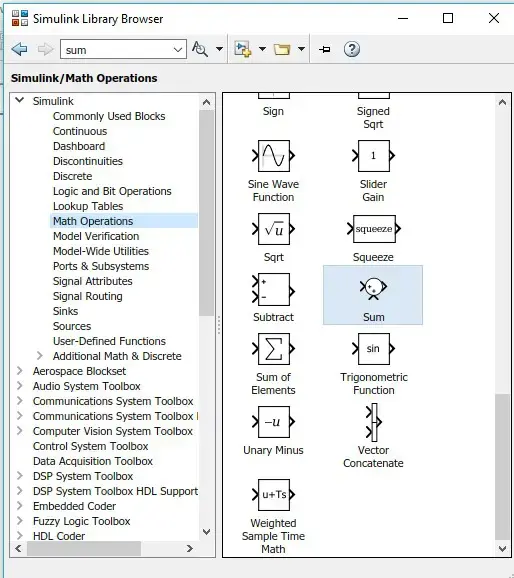Expand the Audio System Toolbox node
Image resolution: width=514 pixels, height=578 pixels.
pyautogui.click(x=20, y=386)
